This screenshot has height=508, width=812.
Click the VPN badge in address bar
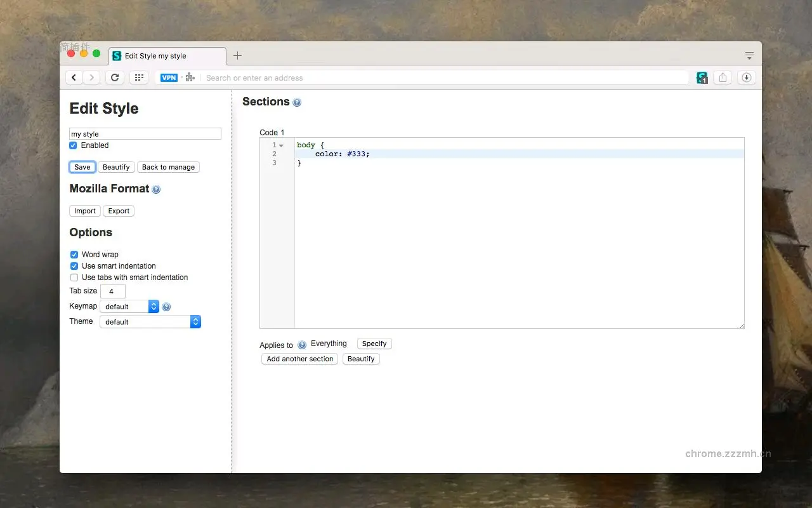[x=169, y=77]
